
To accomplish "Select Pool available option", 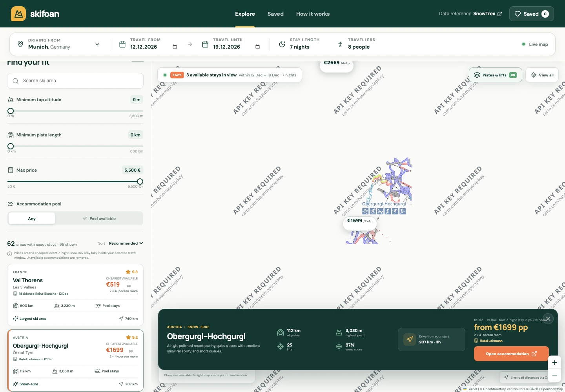I will click(x=99, y=219).
